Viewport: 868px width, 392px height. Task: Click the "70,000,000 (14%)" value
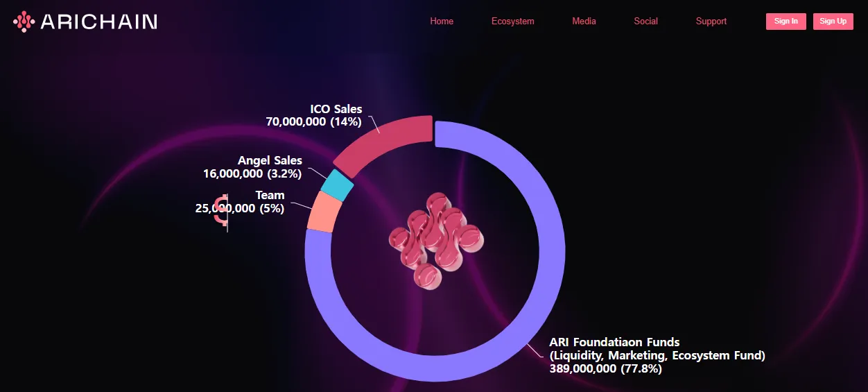[x=314, y=122]
